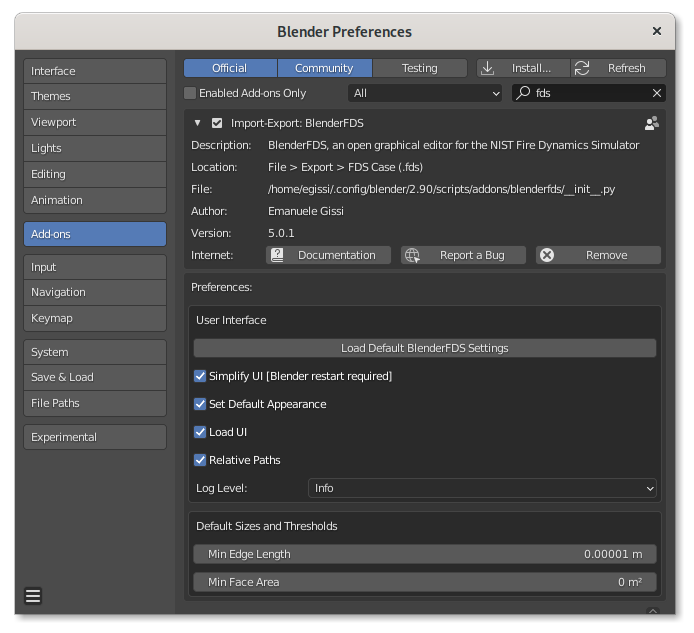Screen dimensions: 694x633
Task: Click the File > Export > FDS Case location text
Action: point(345,167)
